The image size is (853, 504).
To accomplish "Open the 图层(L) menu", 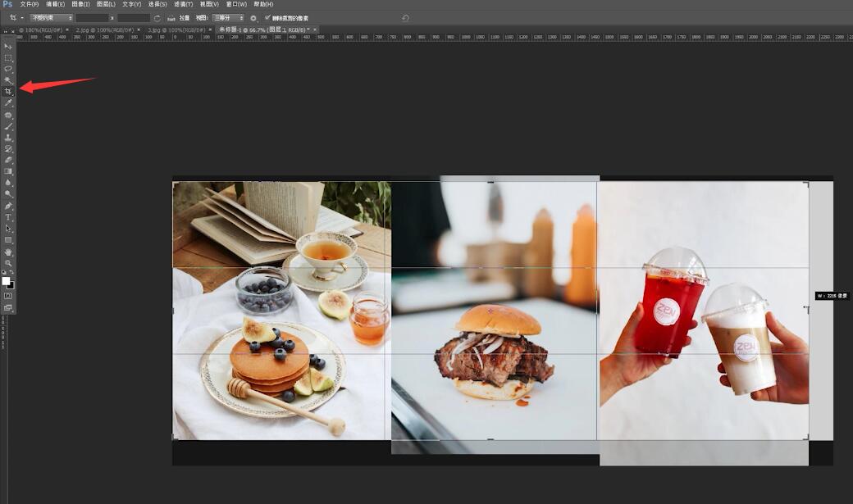I will click(x=106, y=4).
